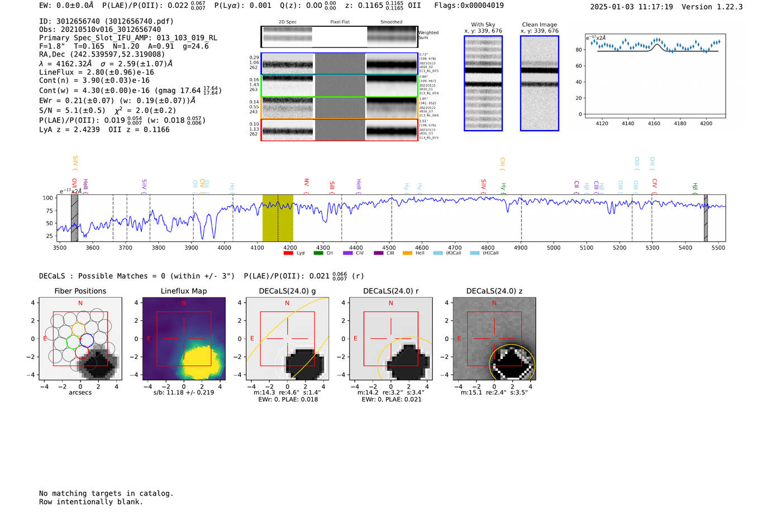Select the With Sky image

[483, 83]
